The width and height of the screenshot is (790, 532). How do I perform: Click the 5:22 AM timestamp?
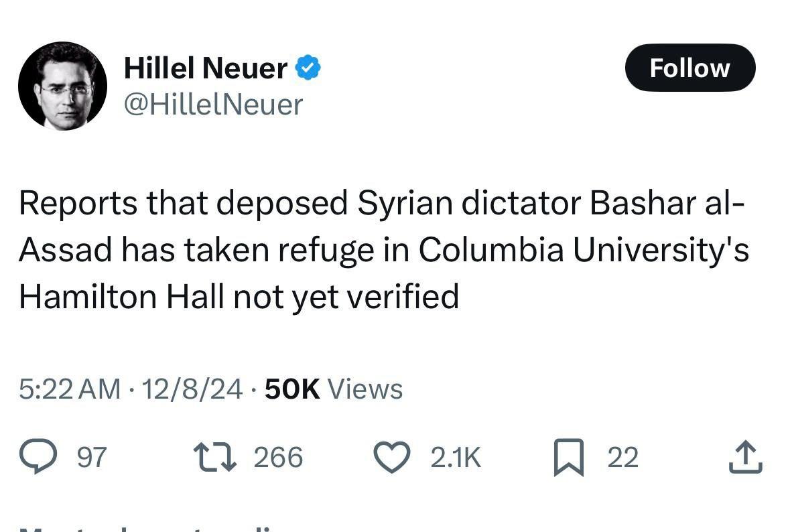point(70,389)
